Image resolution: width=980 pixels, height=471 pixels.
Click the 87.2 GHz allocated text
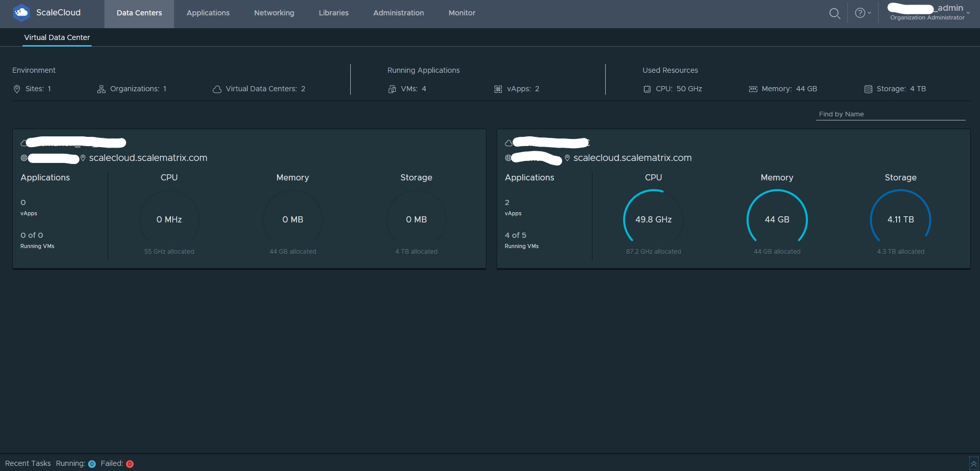click(653, 252)
